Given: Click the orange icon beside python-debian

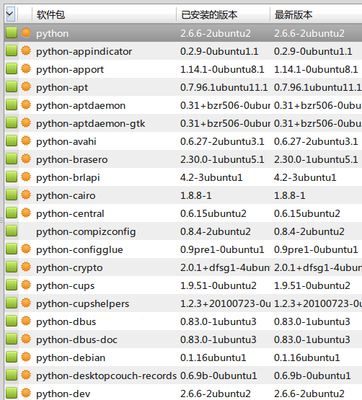Looking at the screenshot, I should 26,357.
